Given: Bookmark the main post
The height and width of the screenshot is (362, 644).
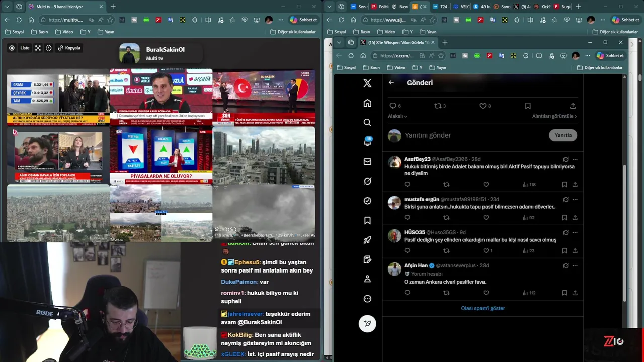Looking at the screenshot, I should 528,106.
